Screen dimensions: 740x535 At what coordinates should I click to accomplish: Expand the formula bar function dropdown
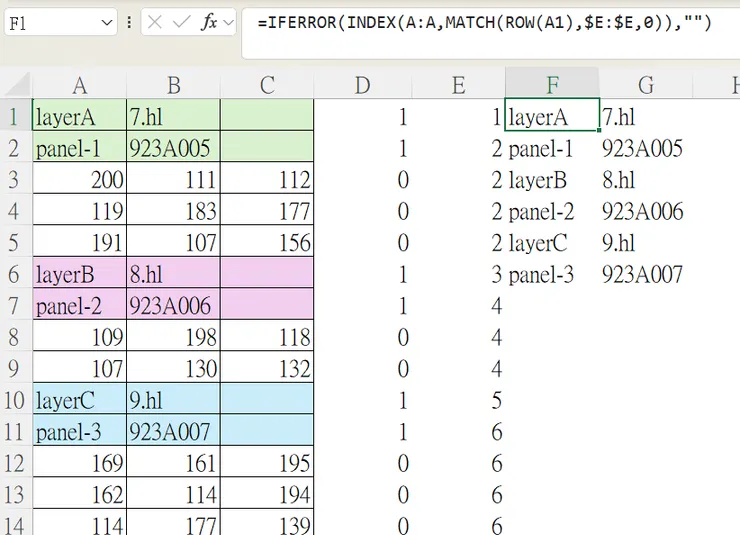point(228,22)
